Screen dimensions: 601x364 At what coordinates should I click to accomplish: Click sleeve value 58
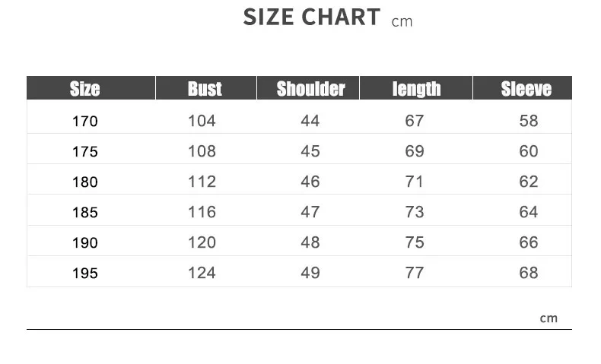(529, 121)
